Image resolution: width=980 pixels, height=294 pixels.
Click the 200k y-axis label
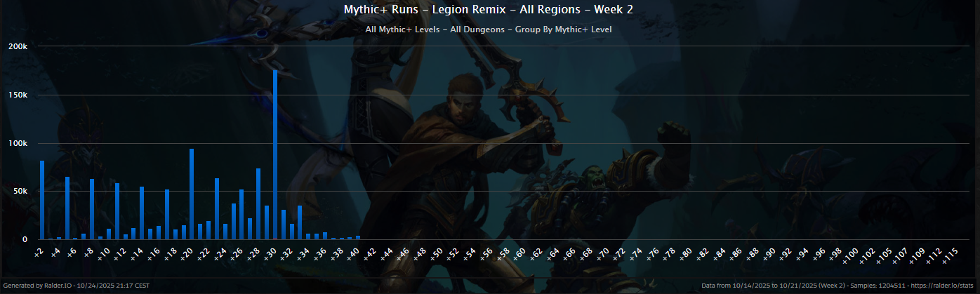[x=17, y=46]
